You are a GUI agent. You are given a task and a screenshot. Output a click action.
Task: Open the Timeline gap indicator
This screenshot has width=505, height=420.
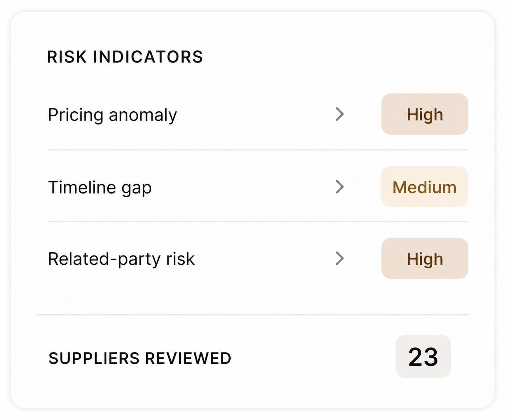pos(100,187)
